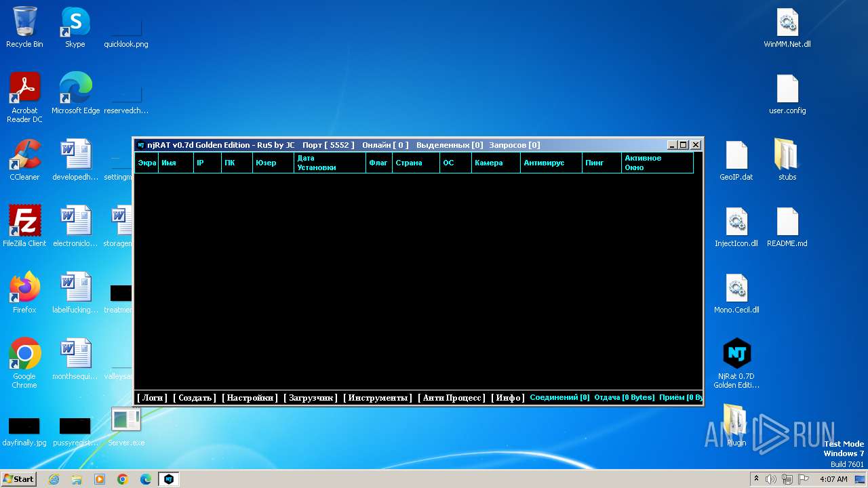Image resolution: width=868 pixels, height=488 pixels.
Task: Open Internet Explorer from the taskbar
Action: click(x=54, y=479)
